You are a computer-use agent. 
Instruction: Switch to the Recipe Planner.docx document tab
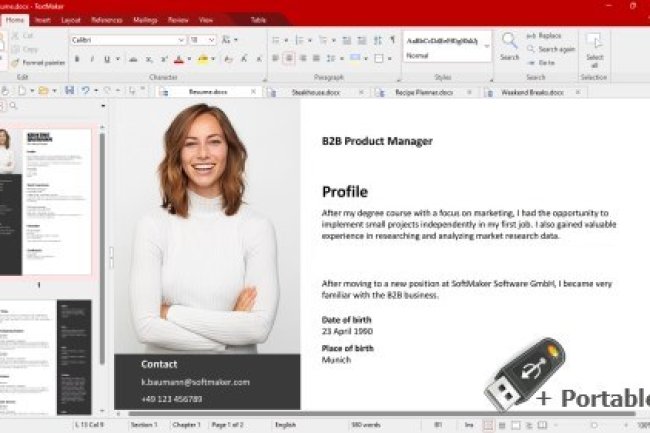point(424,92)
